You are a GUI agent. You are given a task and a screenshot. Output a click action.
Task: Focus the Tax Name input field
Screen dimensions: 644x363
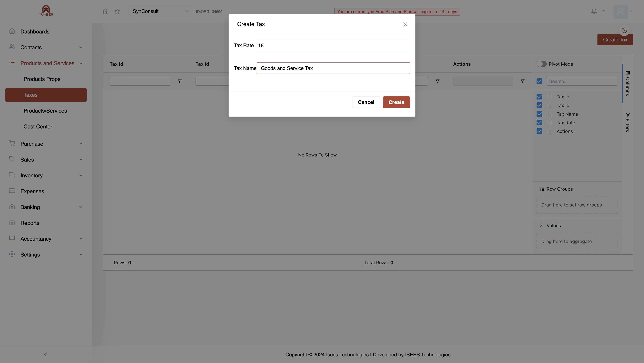point(333,68)
